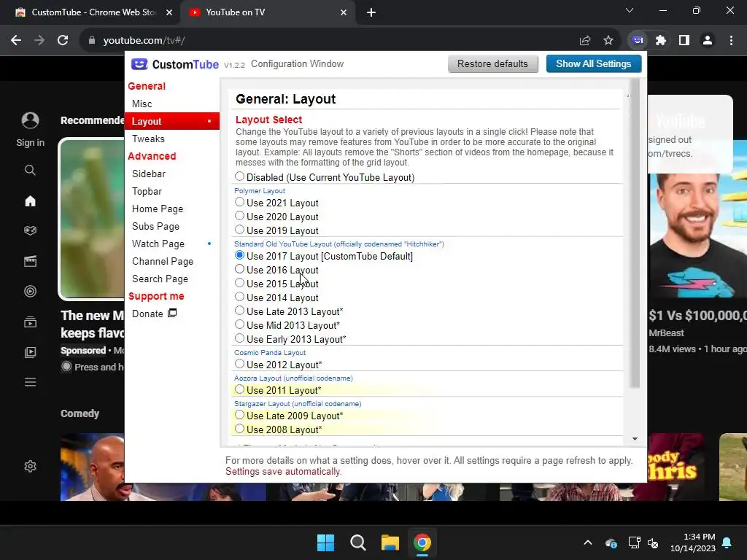Click the share page icon in address bar
Screen dimensions: 747x560
[x=585, y=41]
